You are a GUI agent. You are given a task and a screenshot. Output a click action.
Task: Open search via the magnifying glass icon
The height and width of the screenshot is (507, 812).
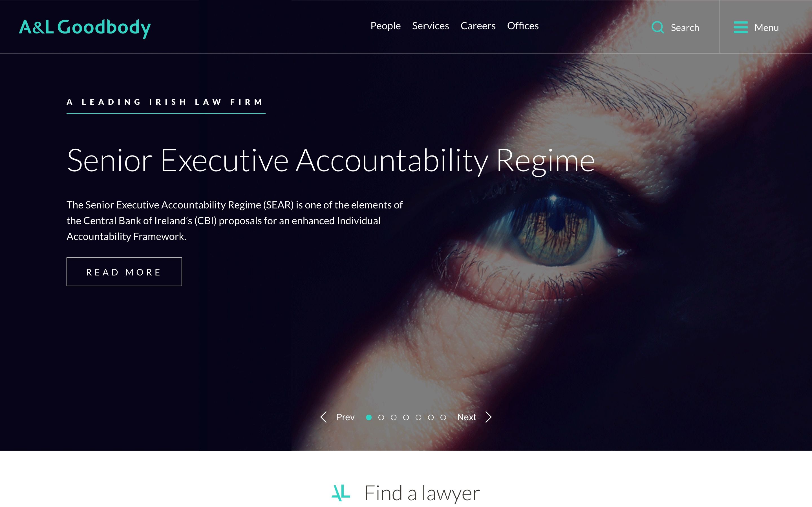pos(658,28)
